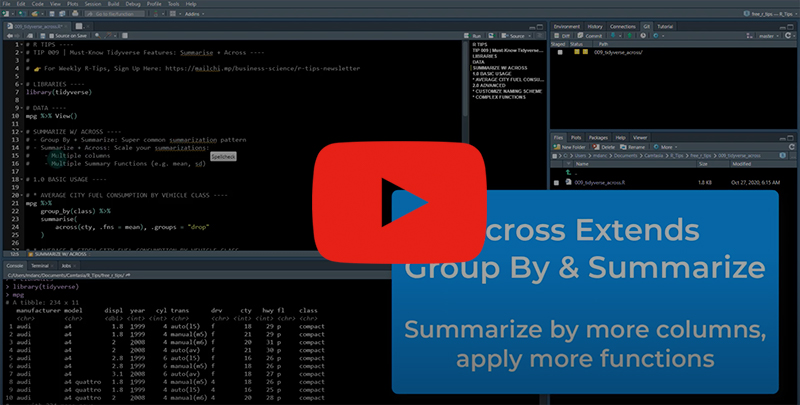The image size is (800, 405).
Task: Switch to the Tutorial tab
Action: click(x=665, y=27)
